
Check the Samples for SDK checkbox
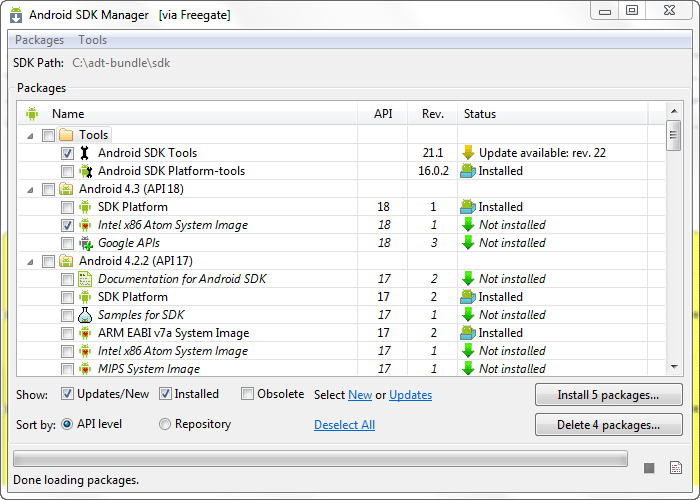click(67, 315)
